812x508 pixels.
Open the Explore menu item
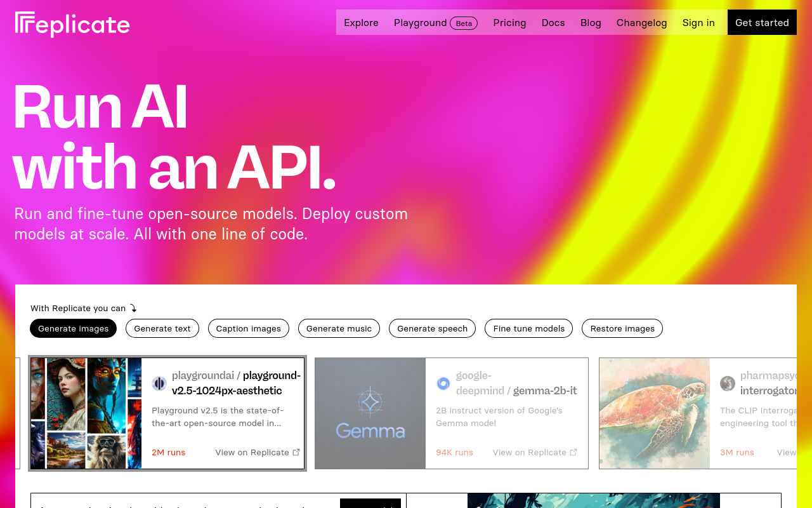point(361,23)
